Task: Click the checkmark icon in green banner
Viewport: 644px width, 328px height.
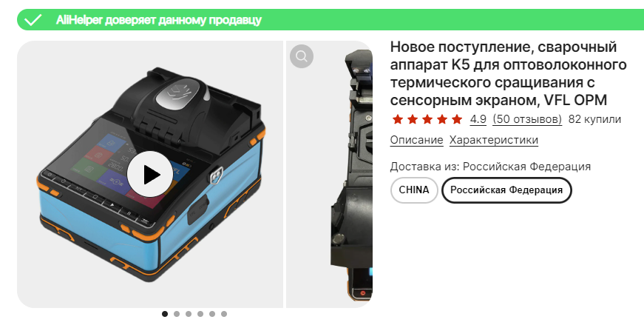Action: [x=33, y=20]
